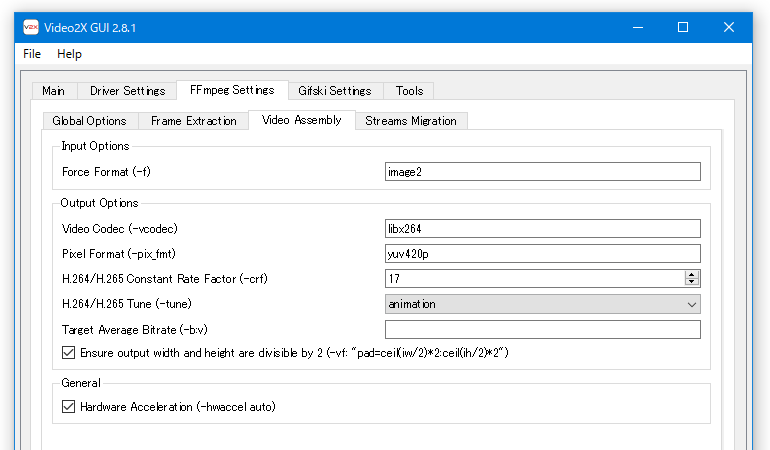Maximize the Video2X GUI window
770x450 pixels.
tap(683, 28)
